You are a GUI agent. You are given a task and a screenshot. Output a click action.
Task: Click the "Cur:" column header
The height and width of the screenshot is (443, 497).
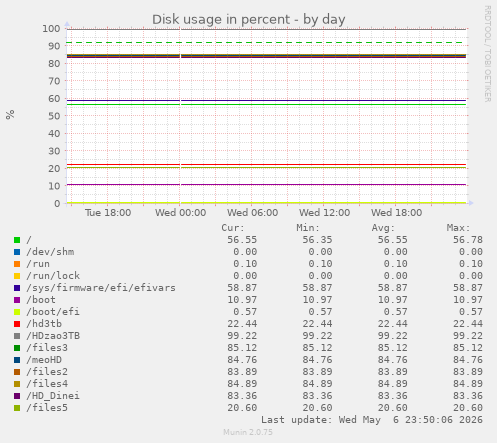point(233,228)
